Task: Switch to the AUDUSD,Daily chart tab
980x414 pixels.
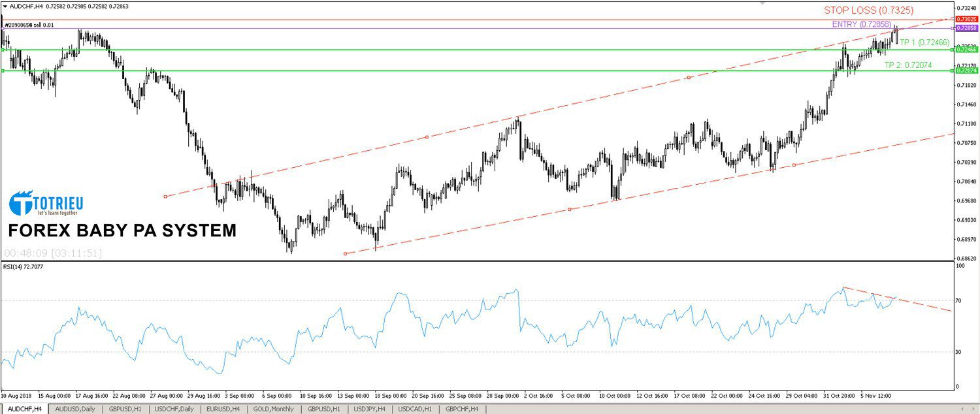Action: click(x=75, y=409)
